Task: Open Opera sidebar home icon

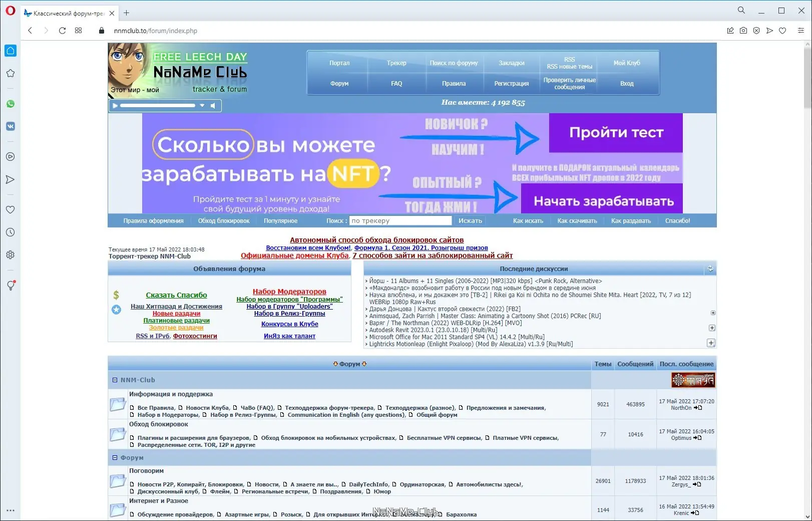Action: tap(10, 51)
